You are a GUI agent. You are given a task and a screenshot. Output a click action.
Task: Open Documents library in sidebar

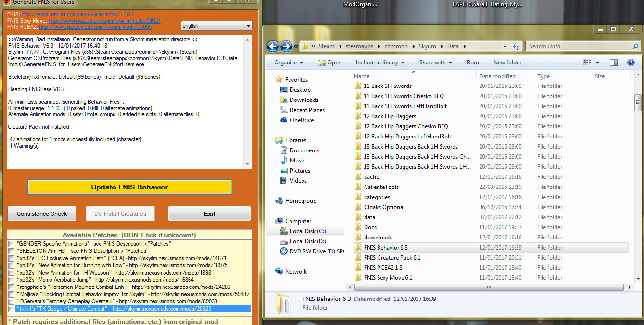tap(304, 150)
